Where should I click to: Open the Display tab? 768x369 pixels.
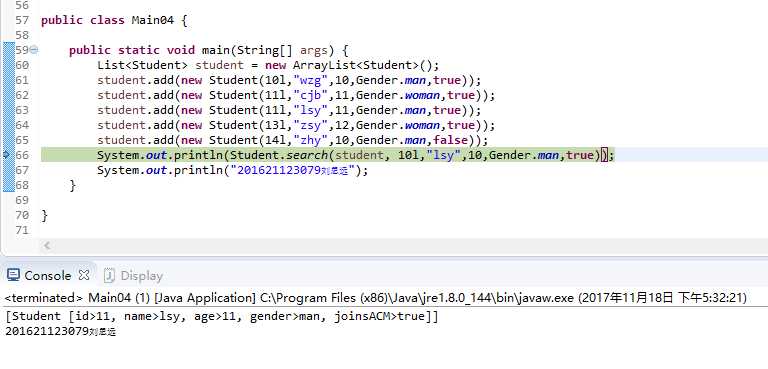click(133, 276)
